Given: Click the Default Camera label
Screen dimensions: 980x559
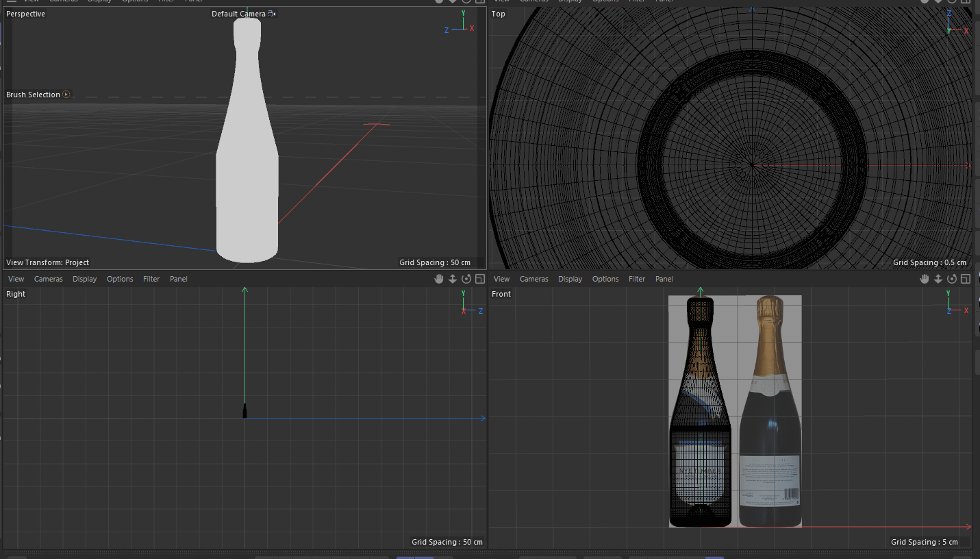Looking at the screenshot, I should [238, 14].
